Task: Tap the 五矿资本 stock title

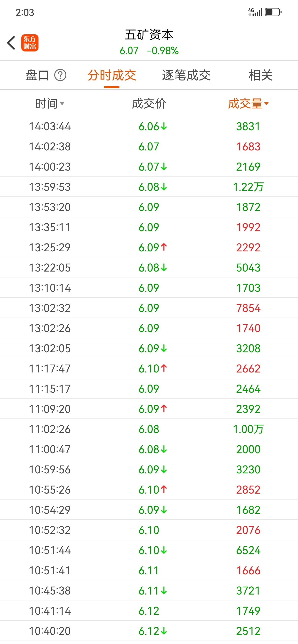Action: pos(149,34)
